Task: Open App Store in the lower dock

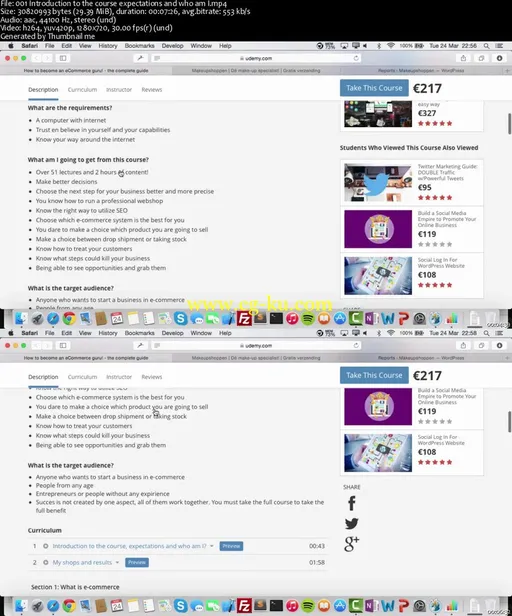Action: (x=339, y=606)
